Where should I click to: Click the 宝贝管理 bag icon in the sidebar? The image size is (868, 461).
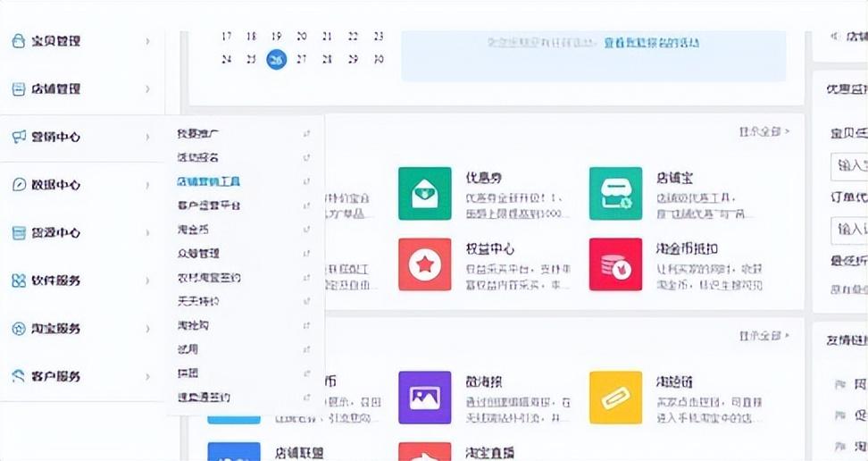coord(19,40)
